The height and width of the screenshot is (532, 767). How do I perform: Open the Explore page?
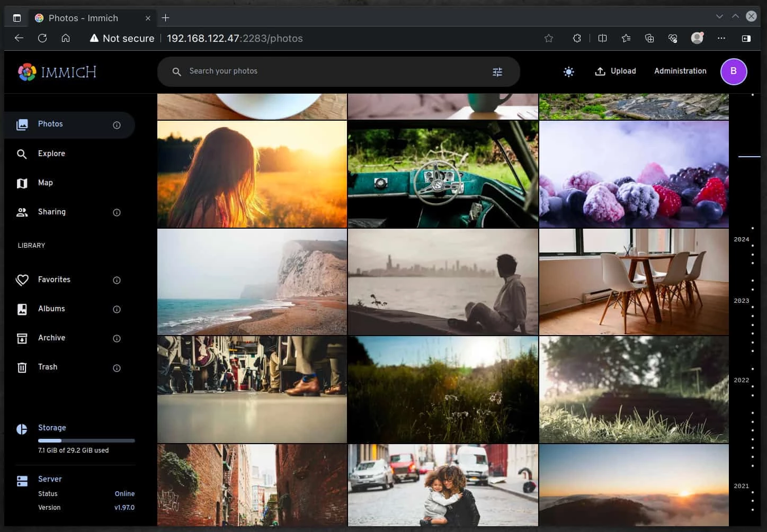69,154
